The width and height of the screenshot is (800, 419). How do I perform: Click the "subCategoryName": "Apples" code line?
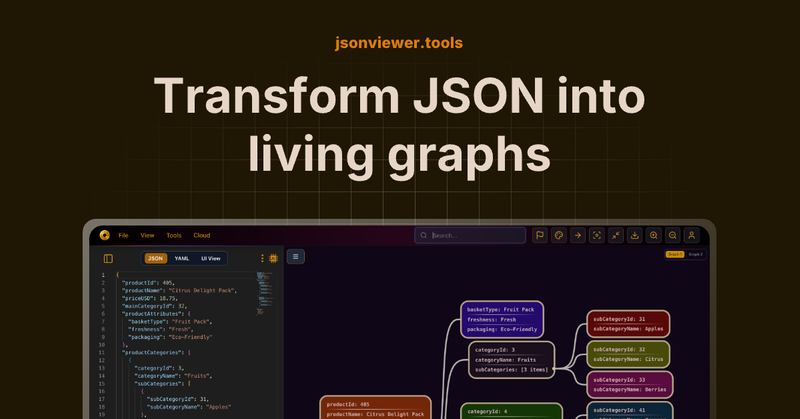coord(189,407)
